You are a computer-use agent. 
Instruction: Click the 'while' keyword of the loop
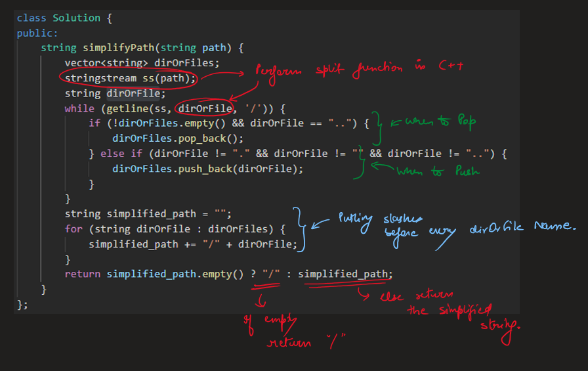tap(79, 108)
